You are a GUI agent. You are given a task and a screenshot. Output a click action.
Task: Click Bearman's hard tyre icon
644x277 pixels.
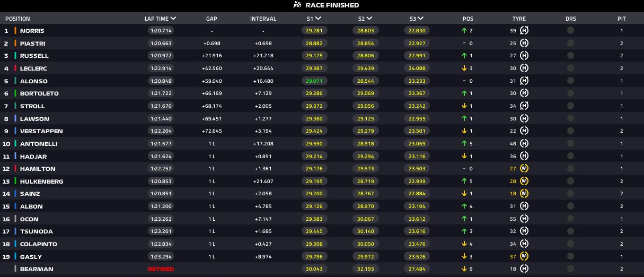pyautogui.click(x=524, y=269)
